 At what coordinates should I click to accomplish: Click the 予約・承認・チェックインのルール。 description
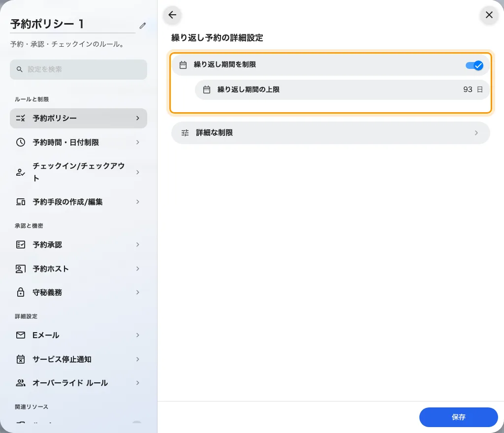[x=67, y=44]
